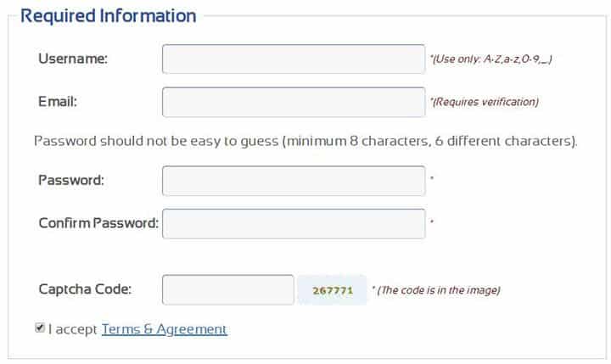The width and height of the screenshot is (611, 364).
Task: Open the Terms & Agreement link
Action: click(x=164, y=329)
